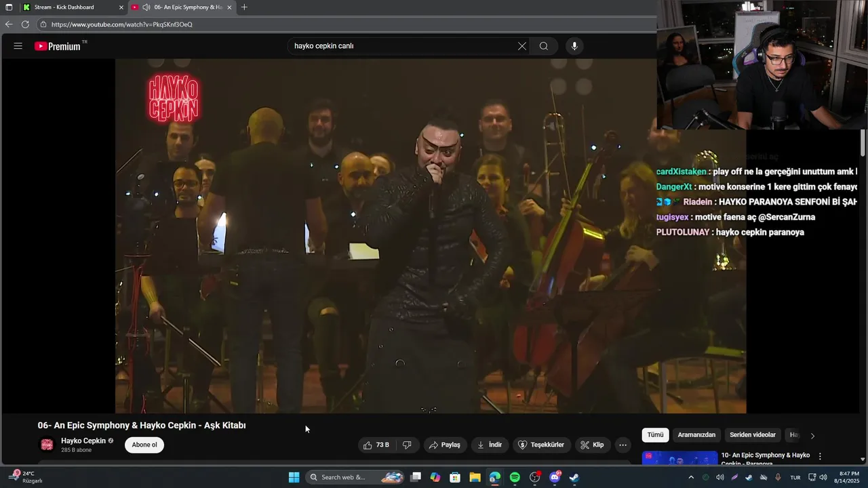This screenshot has height=488, width=868.
Task: Select the An Epic Symphony YouTube tab
Action: 182,7
